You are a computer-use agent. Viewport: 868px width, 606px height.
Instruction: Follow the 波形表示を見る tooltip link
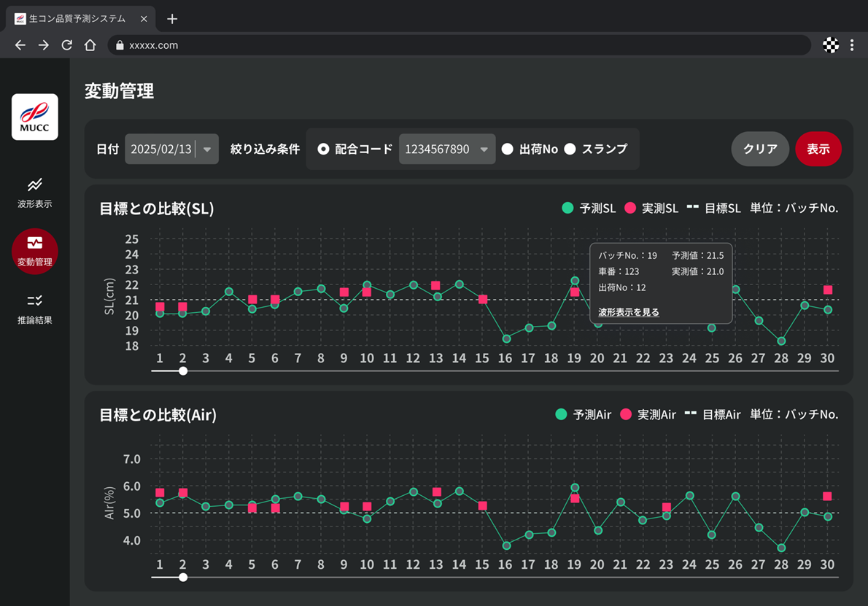(x=628, y=312)
